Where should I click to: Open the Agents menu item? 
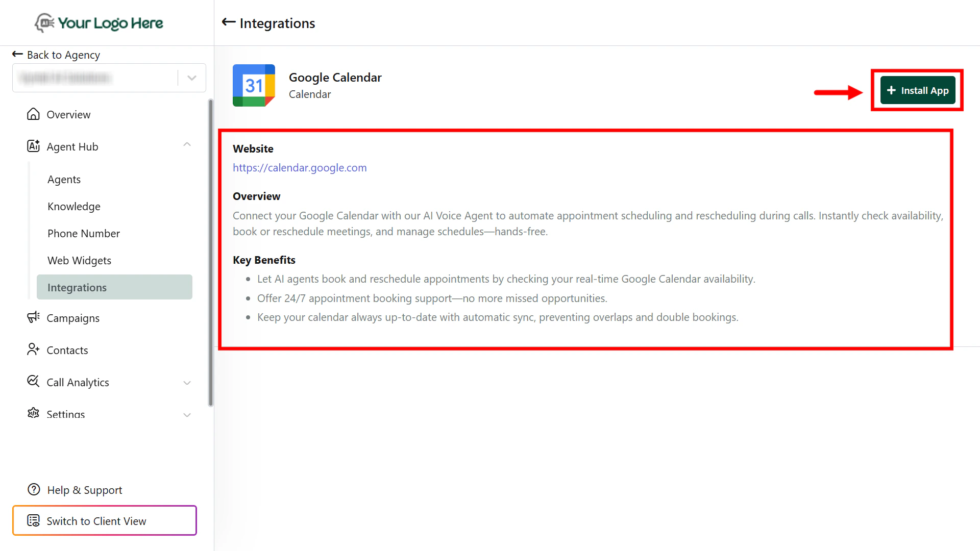pos(64,180)
